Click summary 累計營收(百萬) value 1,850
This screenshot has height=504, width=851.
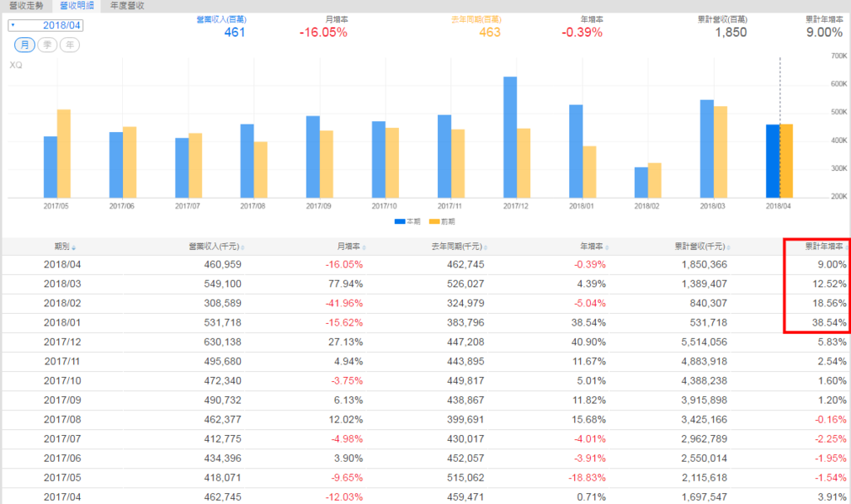point(731,32)
